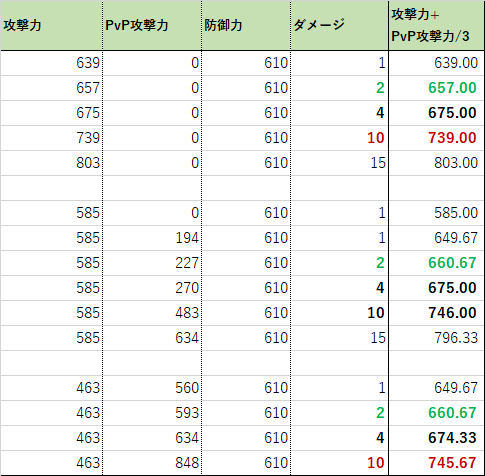Select green 660.67 in the PvP 593 row
The image size is (485, 476).
pyautogui.click(x=437, y=413)
